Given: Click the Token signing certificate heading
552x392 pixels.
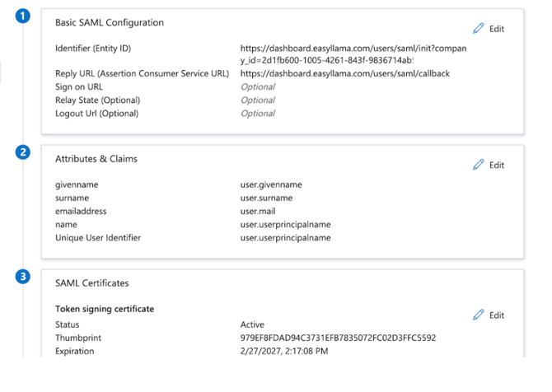Looking at the screenshot, I should (105, 309).
